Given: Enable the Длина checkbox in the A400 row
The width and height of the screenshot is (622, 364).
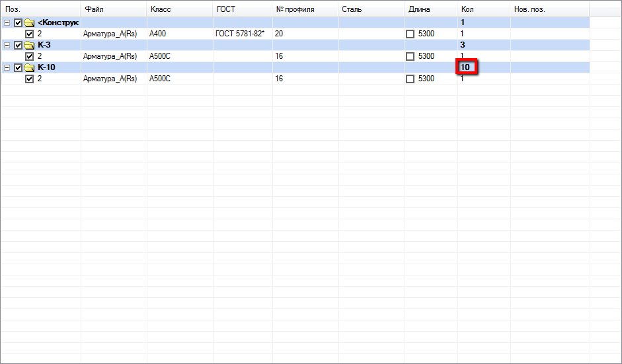Looking at the screenshot, I should tap(410, 34).
